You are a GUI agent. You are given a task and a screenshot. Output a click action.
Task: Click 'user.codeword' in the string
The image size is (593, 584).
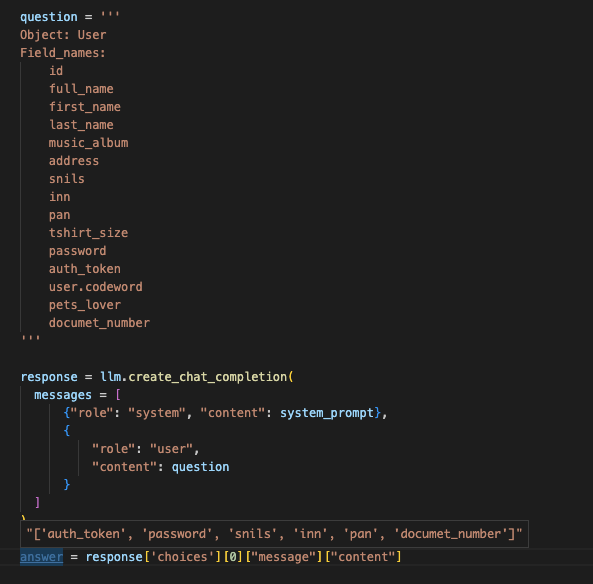96,287
